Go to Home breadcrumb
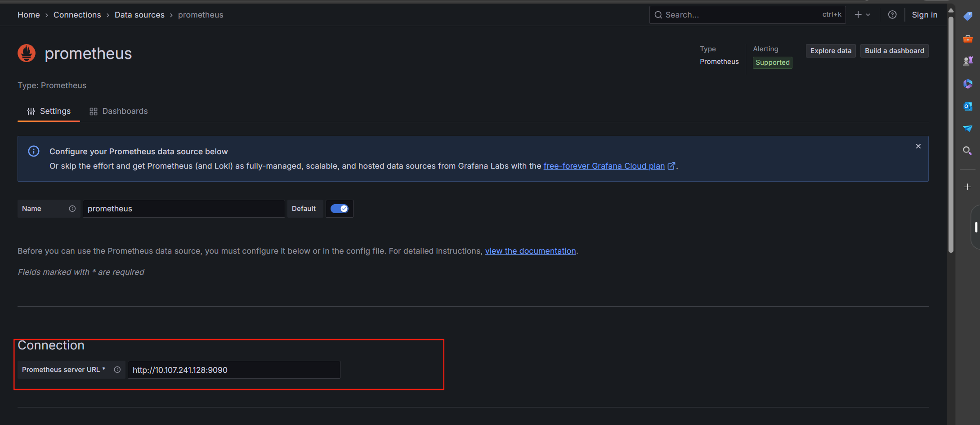980x425 pixels. point(29,15)
